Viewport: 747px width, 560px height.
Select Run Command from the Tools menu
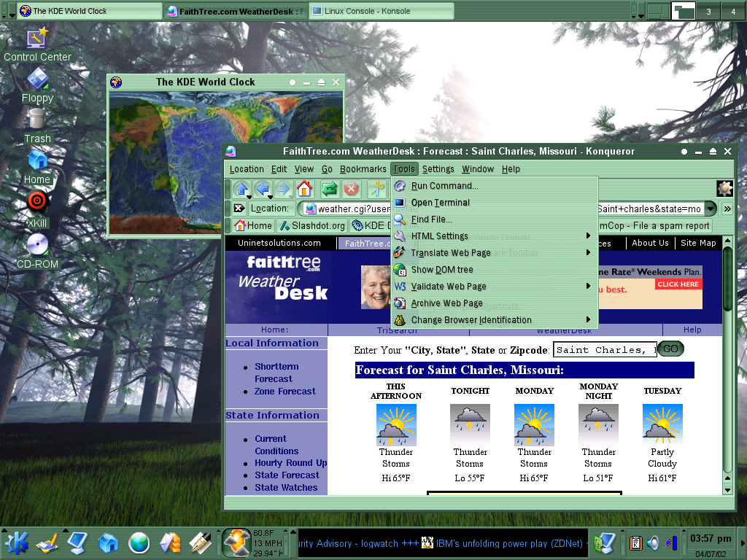(x=495, y=186)
